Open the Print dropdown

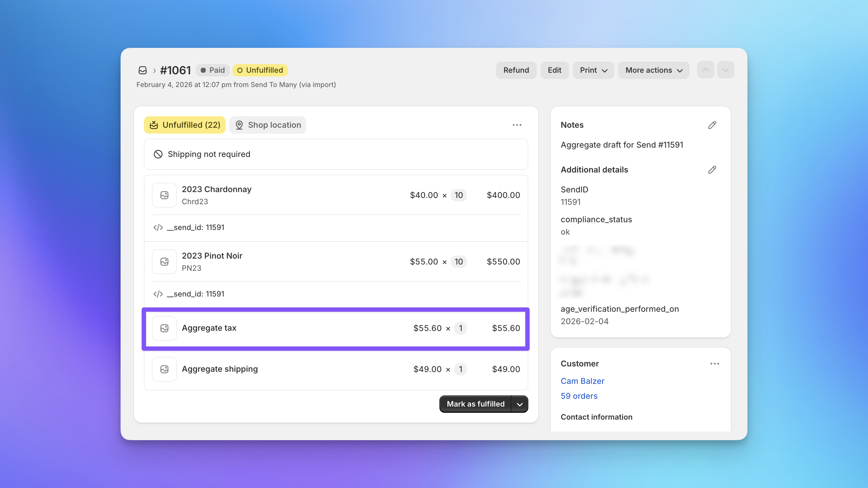[593, 70]
